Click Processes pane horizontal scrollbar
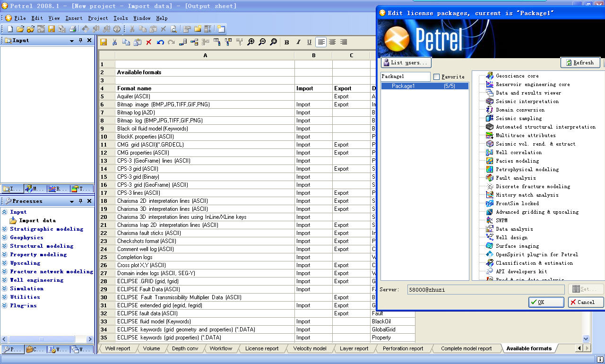This screenshot has height=364, width=605. coord(43,339)
